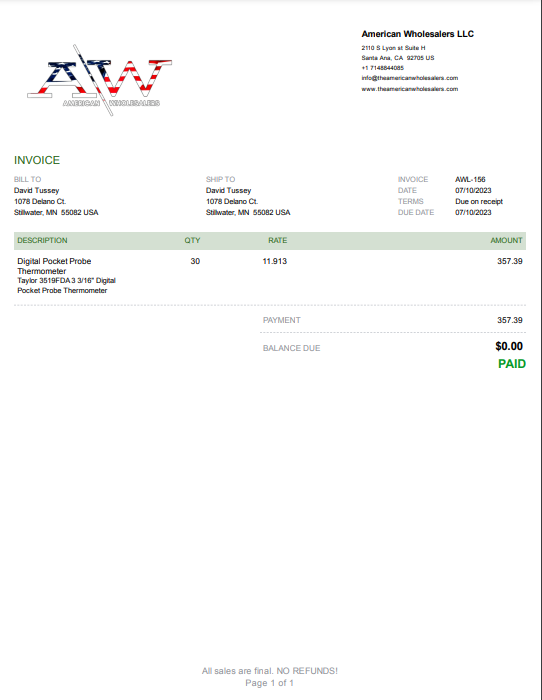Click the QTY column header
The width and height of the screenshot is (542, 700).
point(192,241)
